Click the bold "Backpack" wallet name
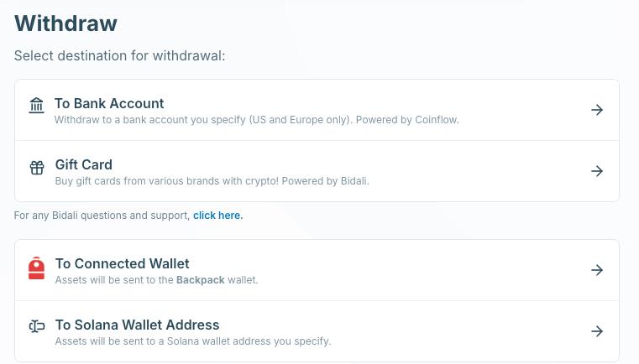 coord(200,280)
